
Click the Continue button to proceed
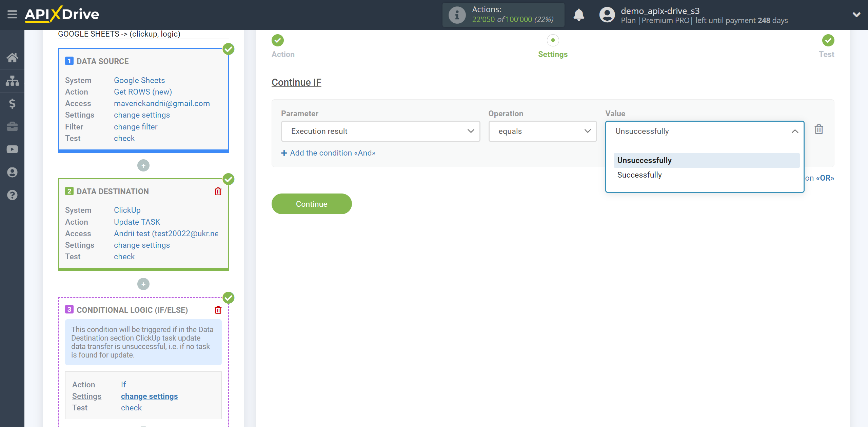click(312, 204)
